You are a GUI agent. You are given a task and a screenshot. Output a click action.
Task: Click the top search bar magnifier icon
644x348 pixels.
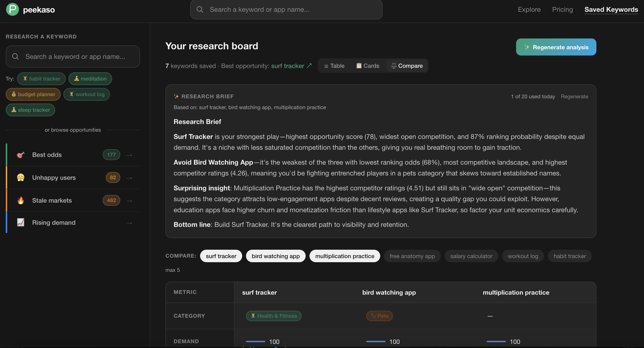pos(200,10)
